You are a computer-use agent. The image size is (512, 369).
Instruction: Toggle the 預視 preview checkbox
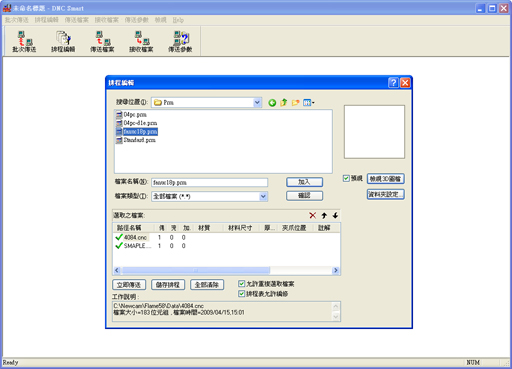point(346,178)
